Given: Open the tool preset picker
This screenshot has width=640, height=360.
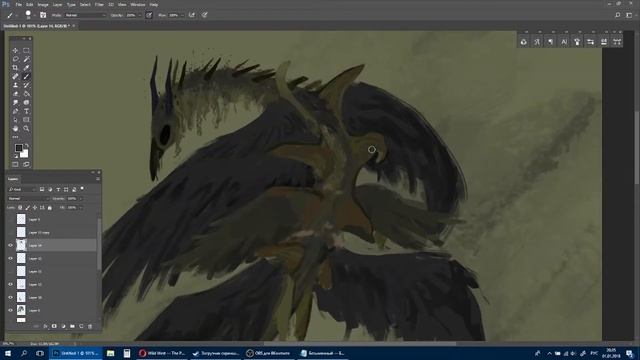Looking at the screenshot, I should click(11, 15).
